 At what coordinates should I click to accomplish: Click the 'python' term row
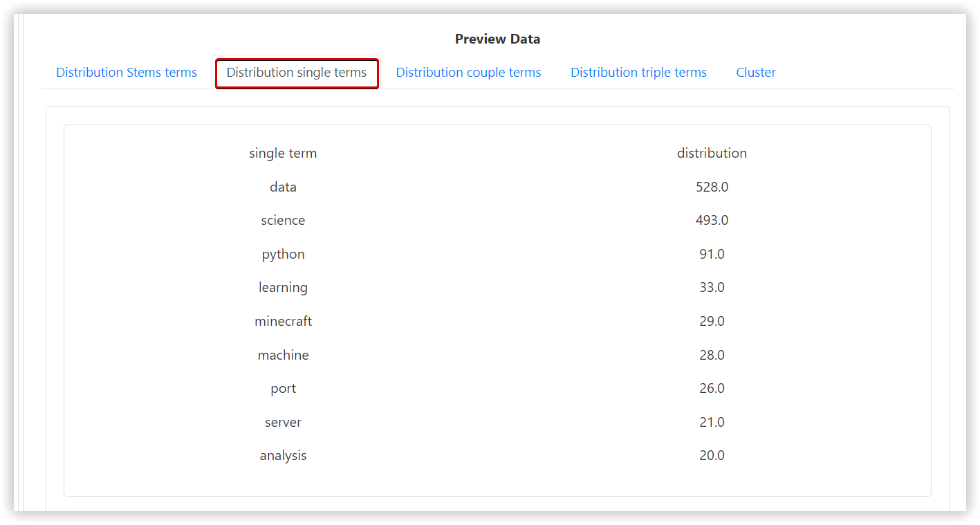tap(283, 255)
